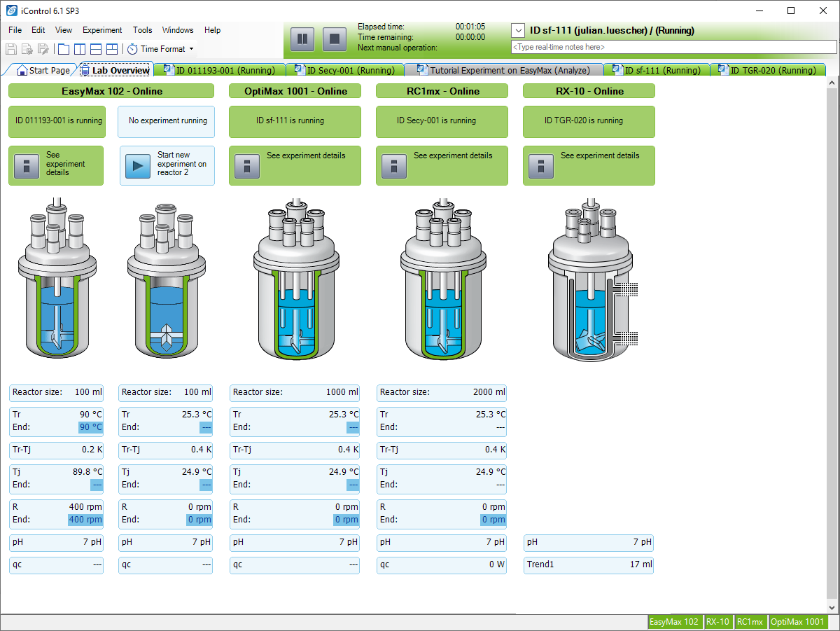Click stop icon under ID Secy-001 is running

394,166
